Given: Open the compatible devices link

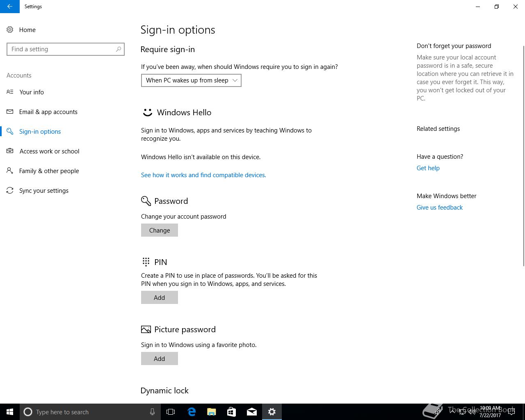Looking at the screenshot, I should click(203, 175).
